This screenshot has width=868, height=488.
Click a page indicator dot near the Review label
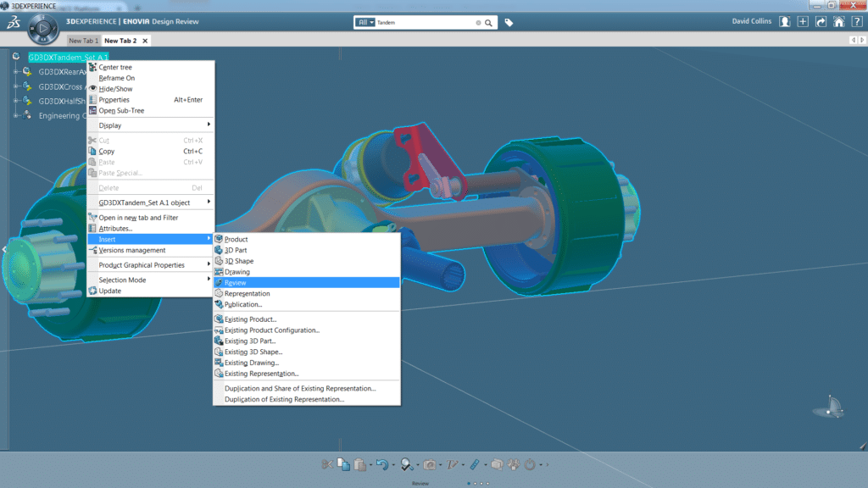[x=469, y=483]
